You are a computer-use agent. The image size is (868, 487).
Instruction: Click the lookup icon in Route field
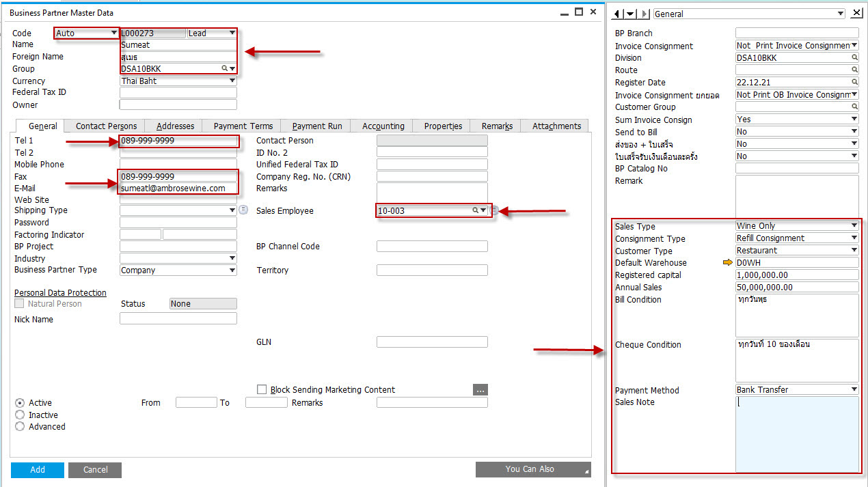click(854, 70)
